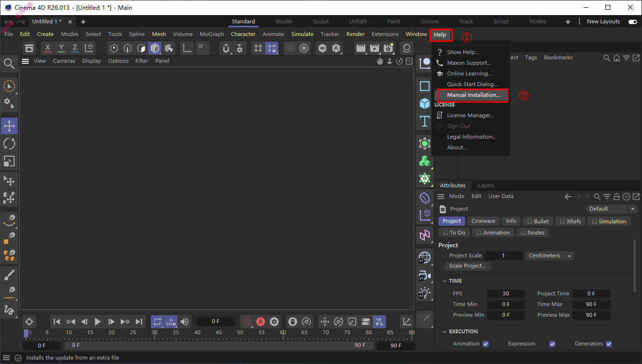This screenshot has height=364, width=642.
Task: Toggle the lock icon in Attributes header
Action: [x=617, y=197]
